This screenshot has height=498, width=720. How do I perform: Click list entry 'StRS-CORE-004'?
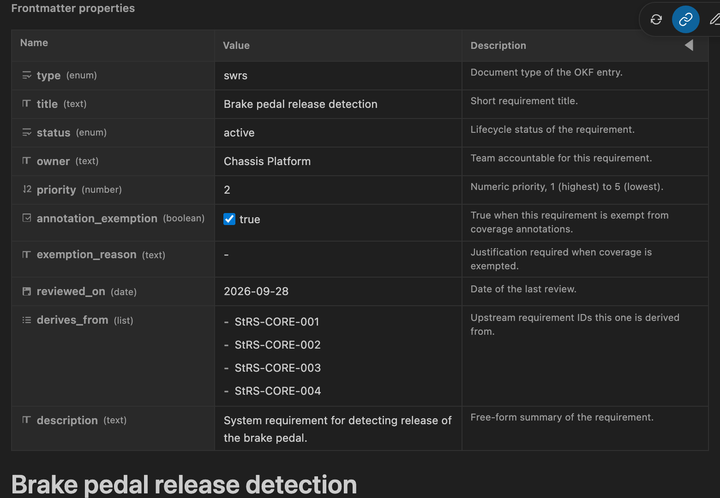point(277,391)
